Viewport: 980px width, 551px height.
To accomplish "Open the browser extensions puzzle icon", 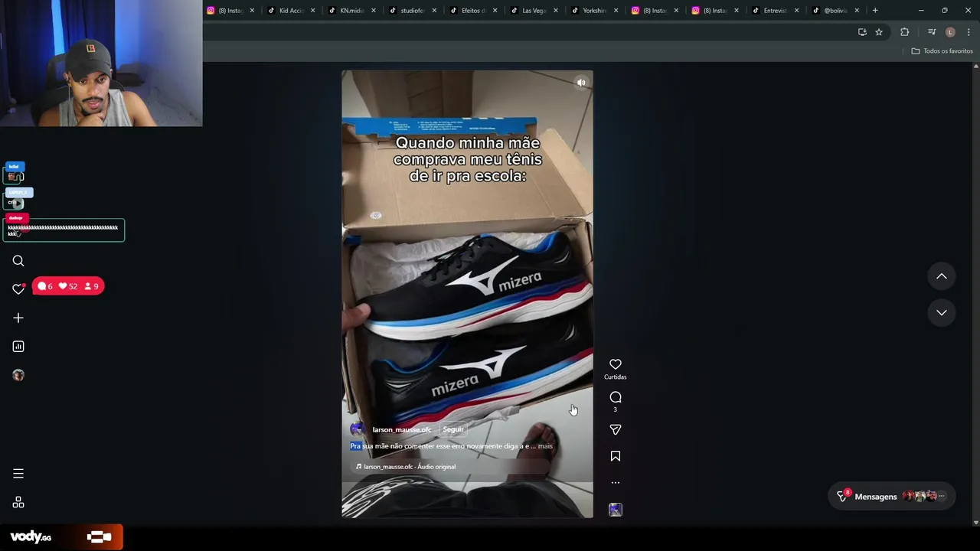I will click(904, 32).
